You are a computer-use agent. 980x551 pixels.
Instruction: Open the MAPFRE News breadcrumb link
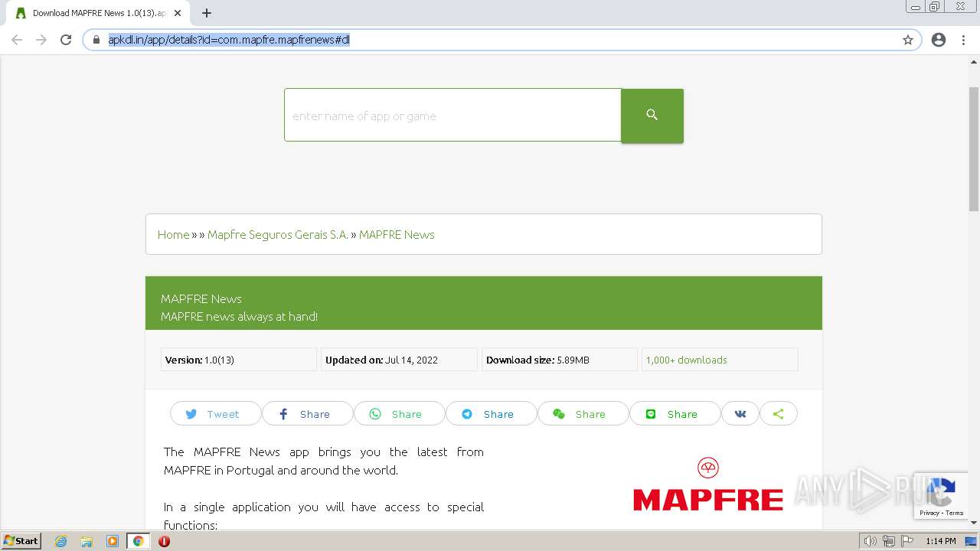coord(397,234)
